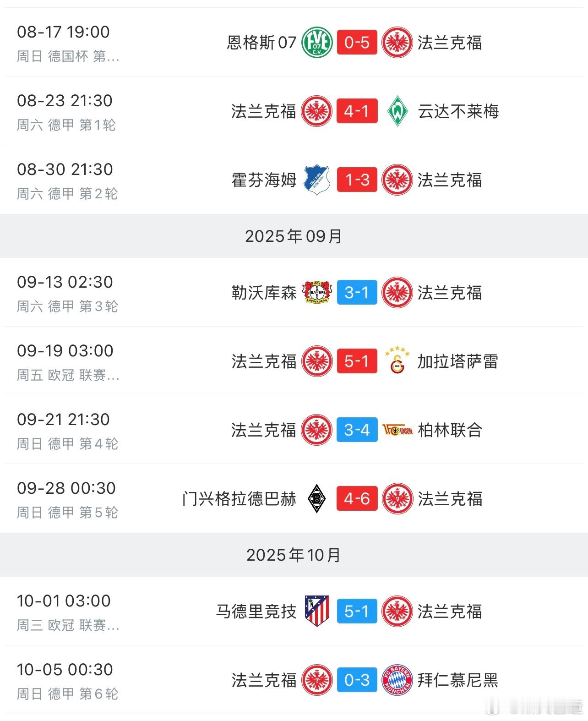Click the 2025年10月 month header
The image size is (588, 721).
pos(294,555)
